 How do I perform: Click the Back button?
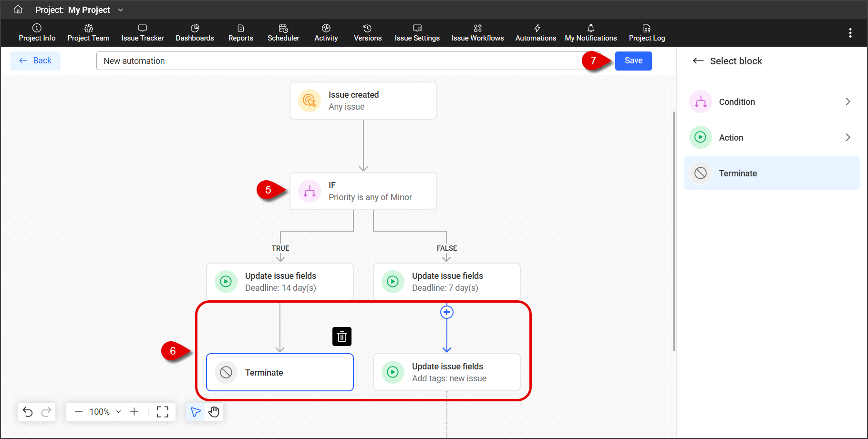pyautogui.click(x=35, y=61)
